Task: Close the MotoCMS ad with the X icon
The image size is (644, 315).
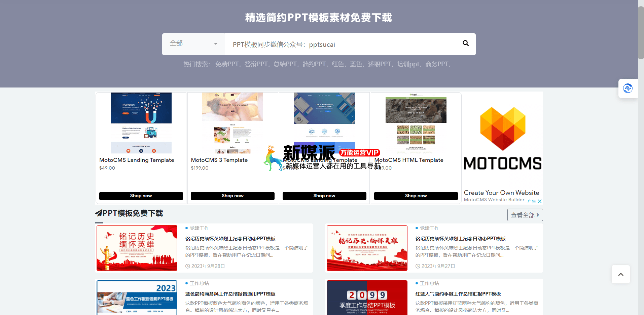Action: tap(540, 201)
